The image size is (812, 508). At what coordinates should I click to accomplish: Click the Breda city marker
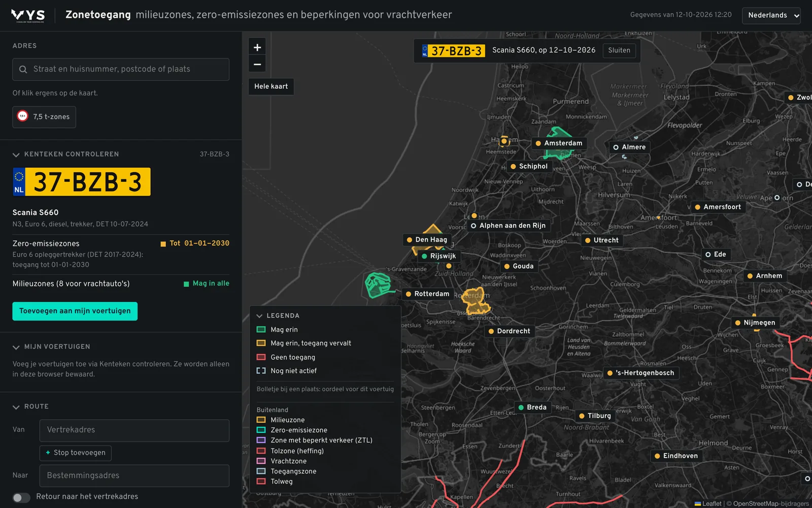[x=533, y=407]
